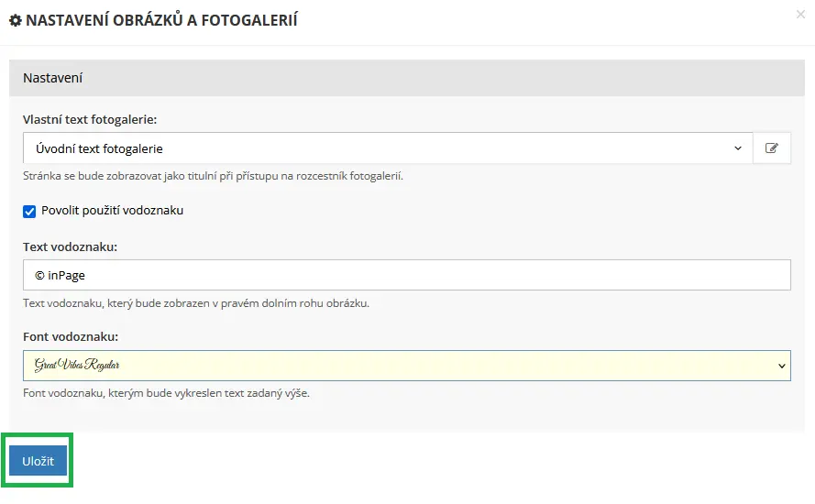Click the hint 'Text vodoznaku, který bude zobrazen'
The image size is (815, 504).
[196, 303]
